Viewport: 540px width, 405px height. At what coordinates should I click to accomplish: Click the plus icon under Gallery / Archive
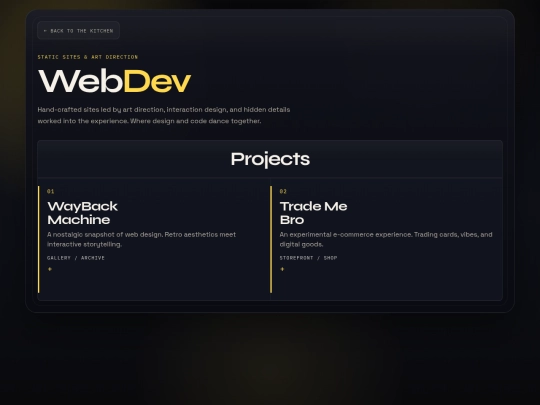(x=50, y=269)
